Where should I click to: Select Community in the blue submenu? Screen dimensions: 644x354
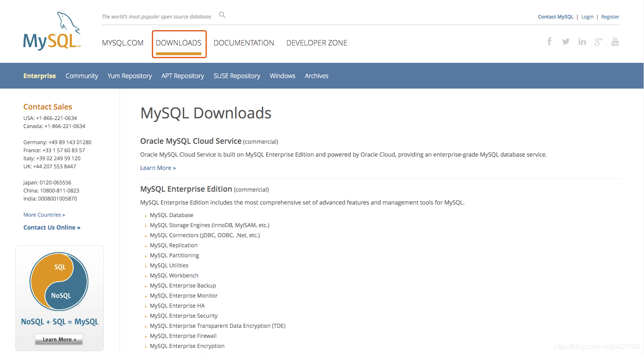[x=82, y=76]
